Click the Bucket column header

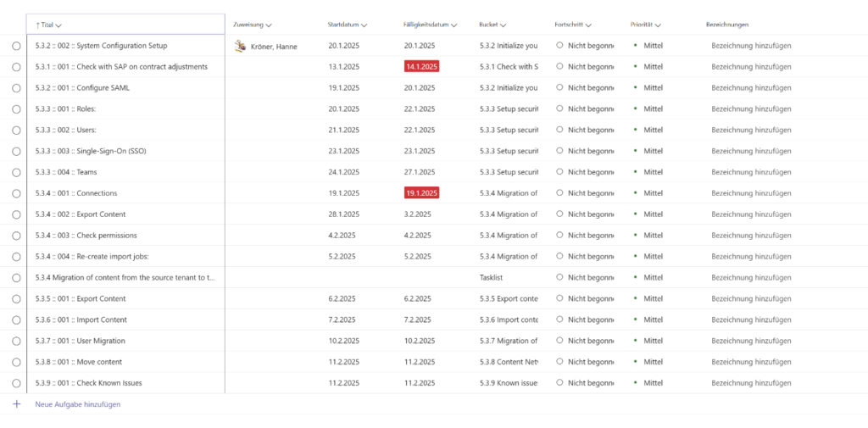pos(488,25)
